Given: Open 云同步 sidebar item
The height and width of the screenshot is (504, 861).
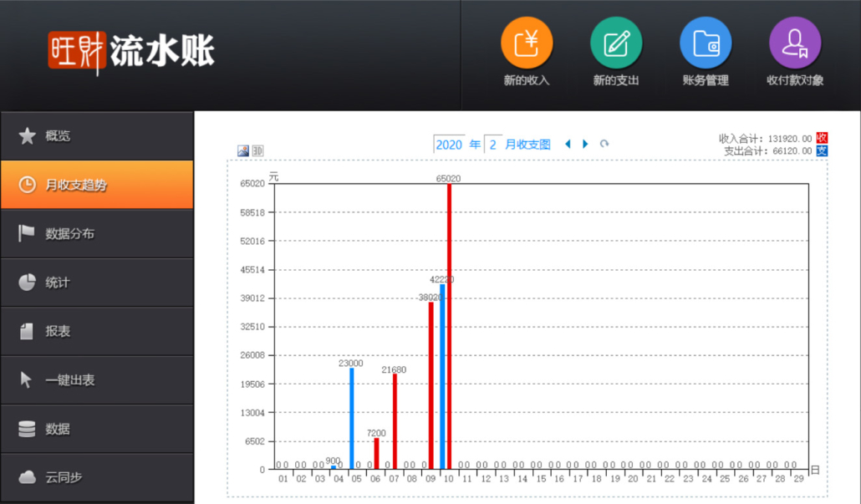Looking at the screenshot, I should (x=97, y=477).
